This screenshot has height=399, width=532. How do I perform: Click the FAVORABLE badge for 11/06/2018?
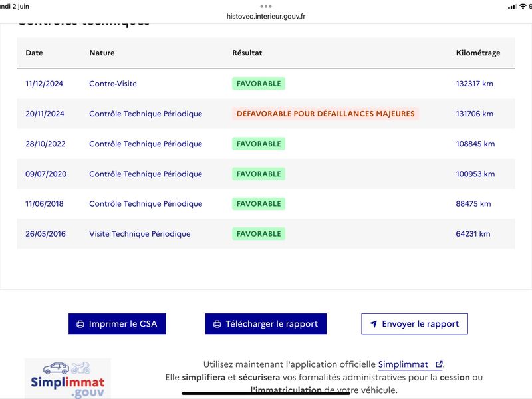click(x=259, y=204)
